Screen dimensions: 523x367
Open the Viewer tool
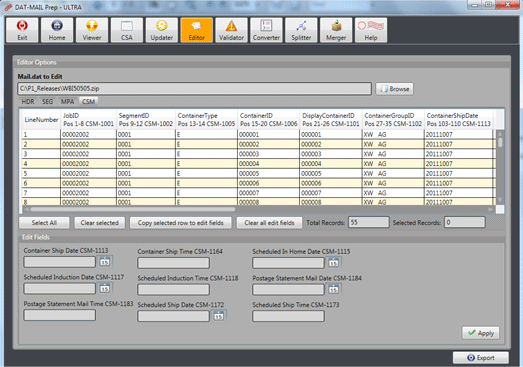point(92,30)
